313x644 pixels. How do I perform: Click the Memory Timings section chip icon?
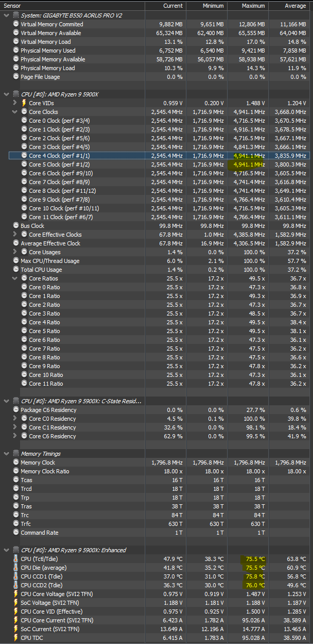pos(15,454)
